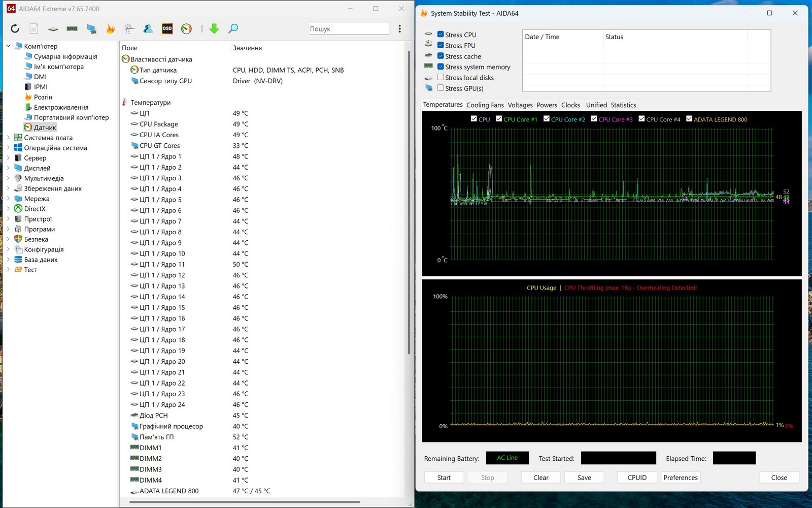This screenshot has height=508, width=812.
Task: Click the horizontal scrollbar under sensor list
Action: (245, 502)
